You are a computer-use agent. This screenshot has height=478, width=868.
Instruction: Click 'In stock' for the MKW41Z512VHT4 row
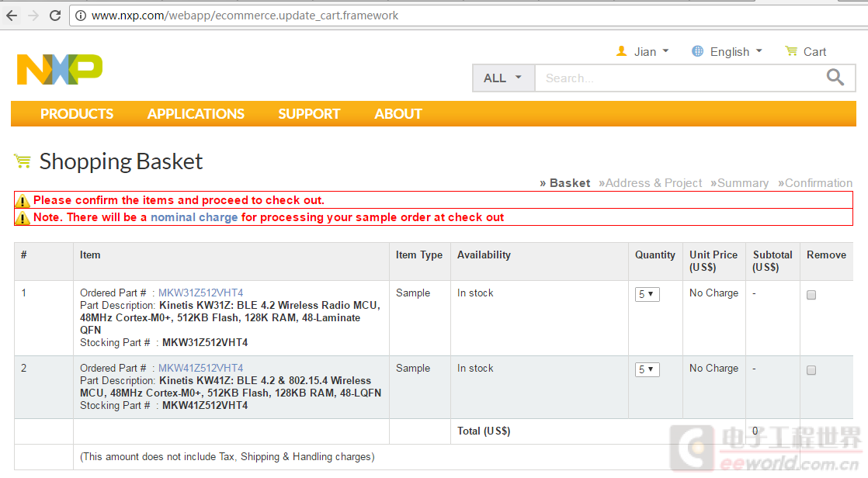(475, 368)
